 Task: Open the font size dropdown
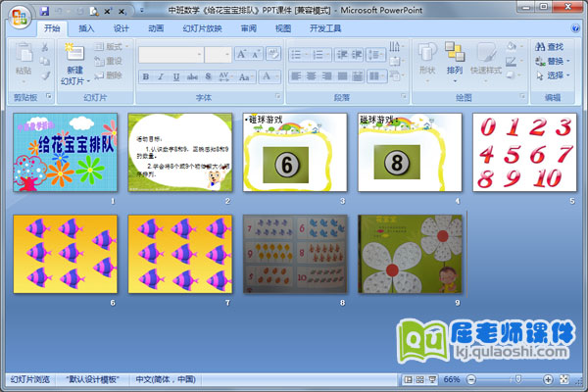pyautogui.click(x=227, y=55)
